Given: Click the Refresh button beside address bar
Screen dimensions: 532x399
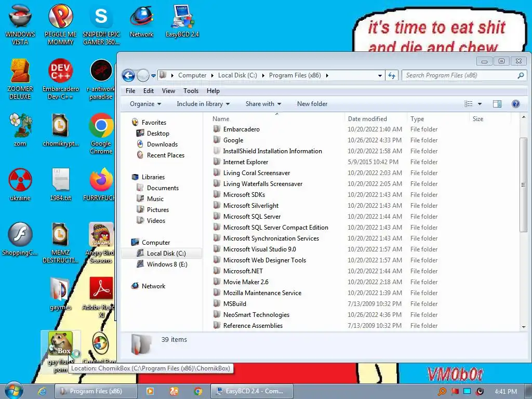Looking at the screenshot, I should 392,75.
